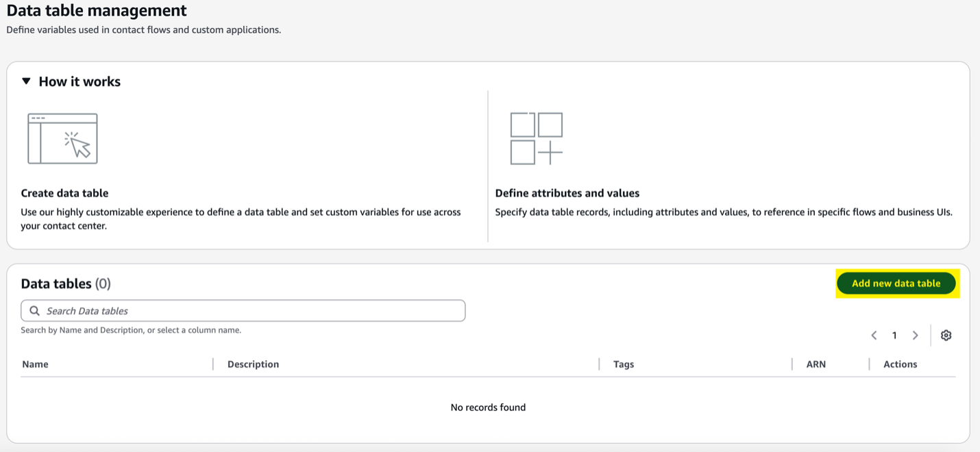Open table display preferences gear icon
Screen dimensions: 980x452
(946, 335)
